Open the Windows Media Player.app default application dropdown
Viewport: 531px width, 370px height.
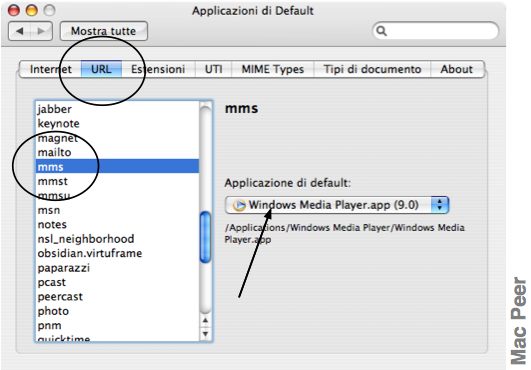(337, 205)
